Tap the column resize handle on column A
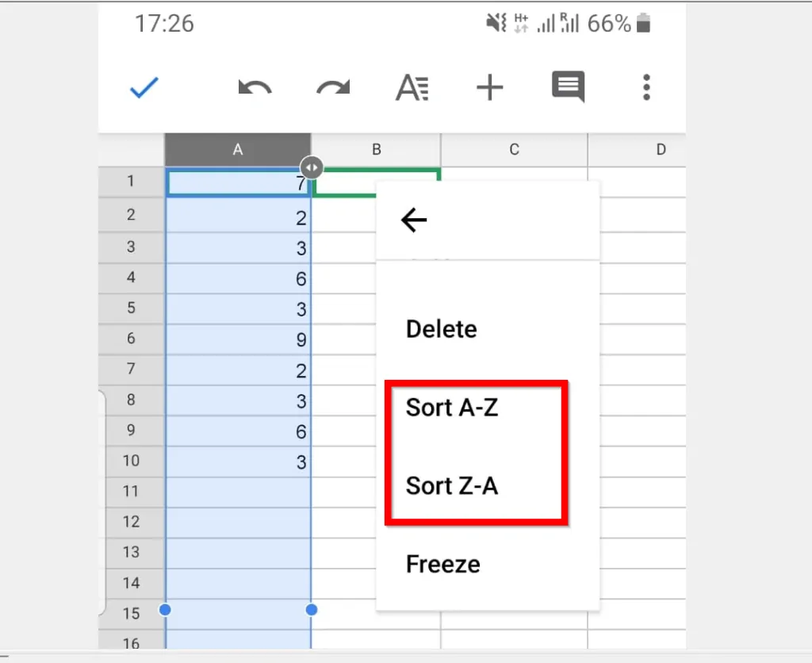 click(x=312, y=167)
